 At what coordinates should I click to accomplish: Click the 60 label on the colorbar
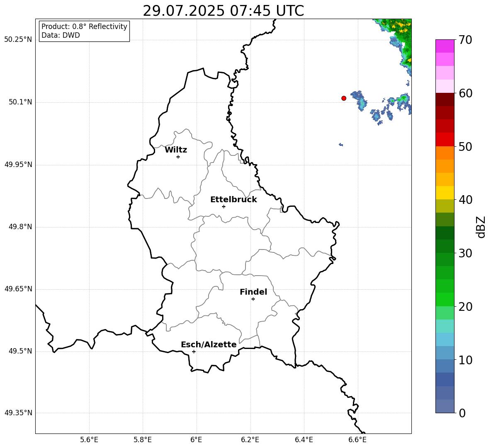(x=465, y=93)
